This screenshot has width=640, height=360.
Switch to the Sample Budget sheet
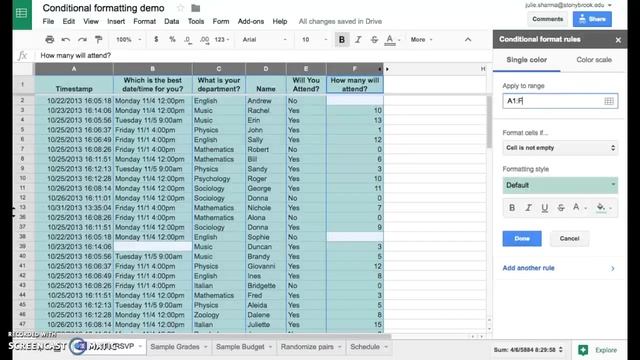point(240,347)
